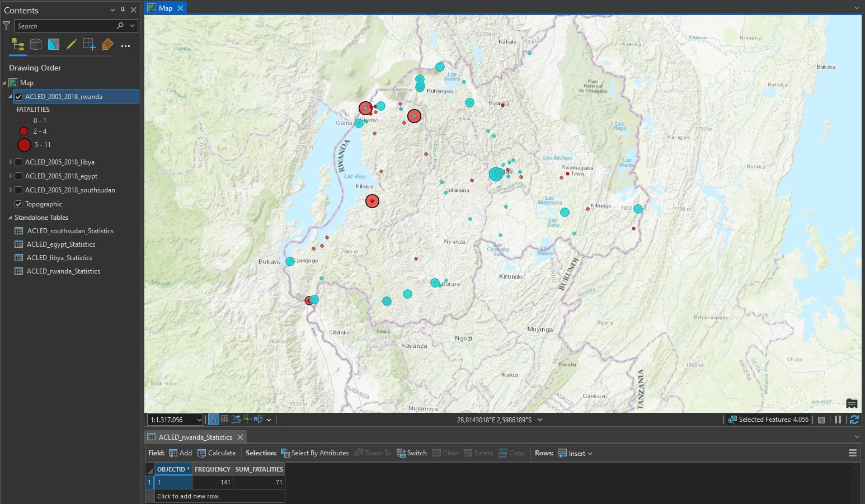This screenshot has width=865, height=504.
Task: Close ACLED_rwanda_Statistics table tab
Action: 240,437
